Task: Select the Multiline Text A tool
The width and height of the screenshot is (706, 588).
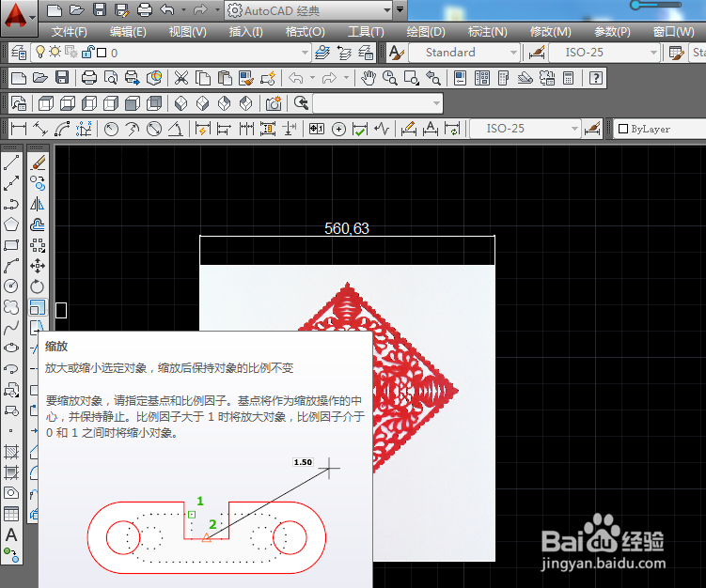Action: (11, 534)
